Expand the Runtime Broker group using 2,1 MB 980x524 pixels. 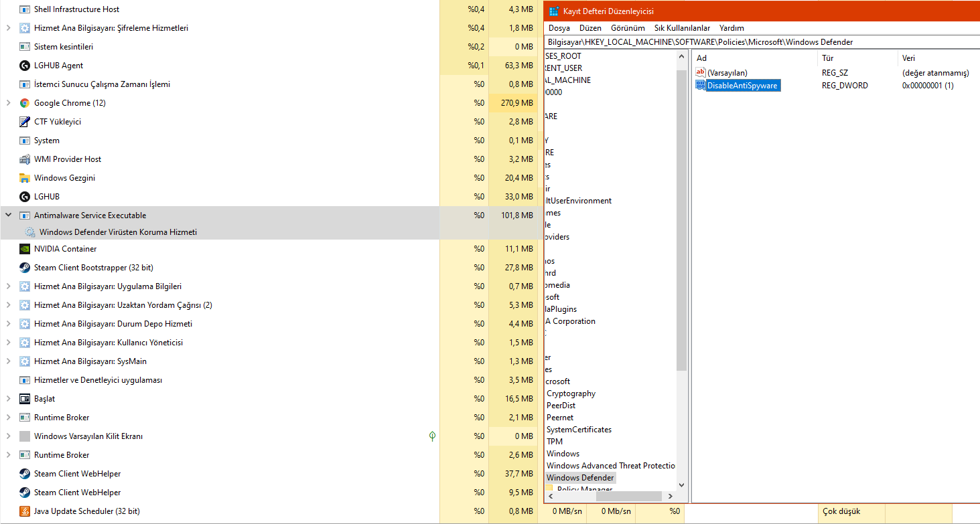tap(8, 418)
